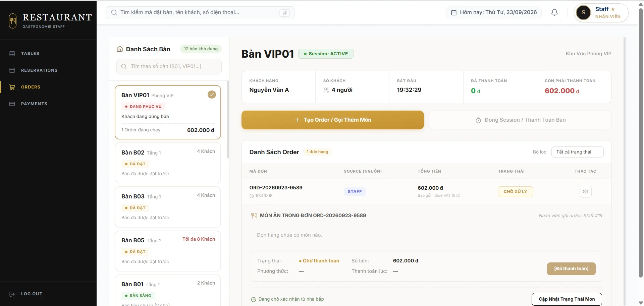The image size is (644, 306).
Task: Open the Tất cả trạng thái filter dropdown
Action: 577,152
